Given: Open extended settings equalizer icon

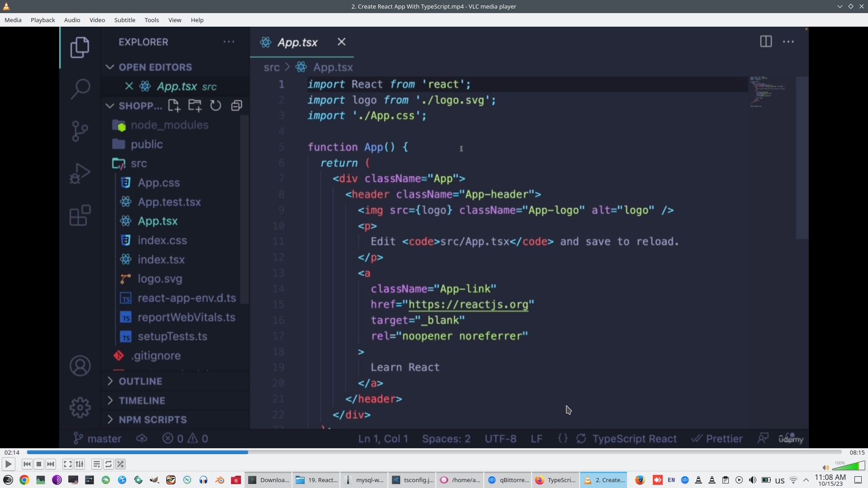Looking at the screenshot, I should (80, 464).
